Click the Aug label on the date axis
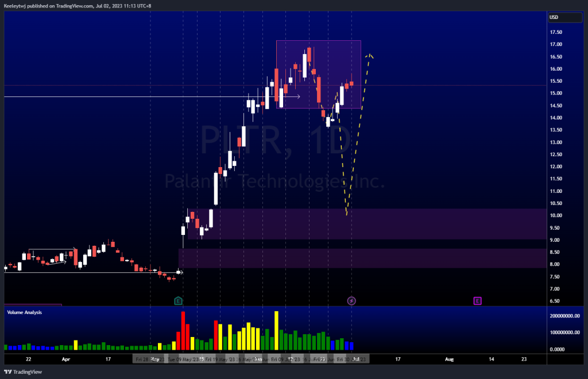The image size is (588, 379). pyautogui.click(x=449, y=358)
